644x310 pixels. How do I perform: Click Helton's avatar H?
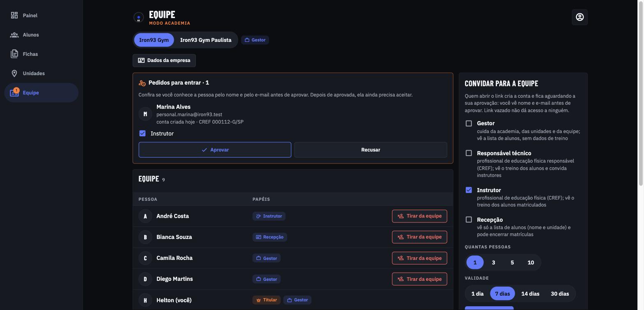(x=145, y=300)
